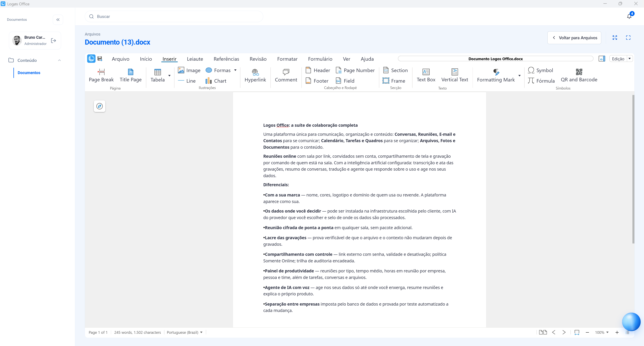
Task: Open the notifications bell
Action: 629,16
